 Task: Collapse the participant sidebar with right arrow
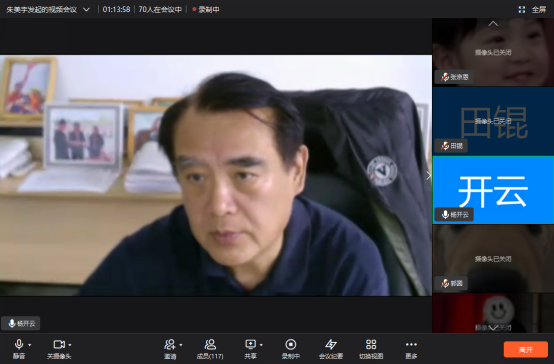point(428,176)
